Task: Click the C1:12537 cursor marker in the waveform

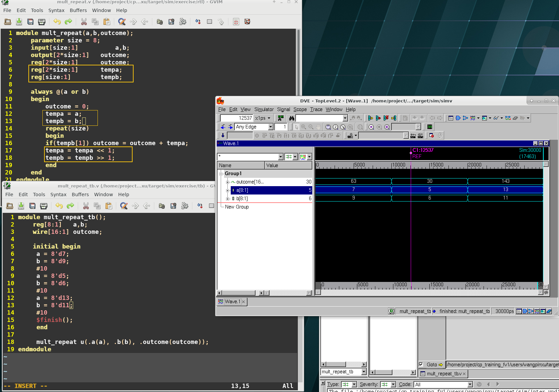Action: [x=423, y=150]
